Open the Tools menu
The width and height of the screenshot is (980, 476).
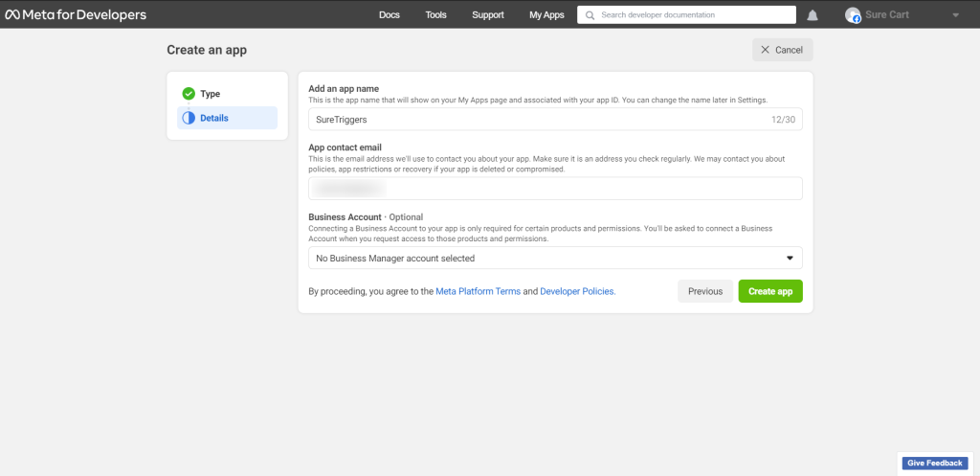pyautogui.click(x=436, y=15)
